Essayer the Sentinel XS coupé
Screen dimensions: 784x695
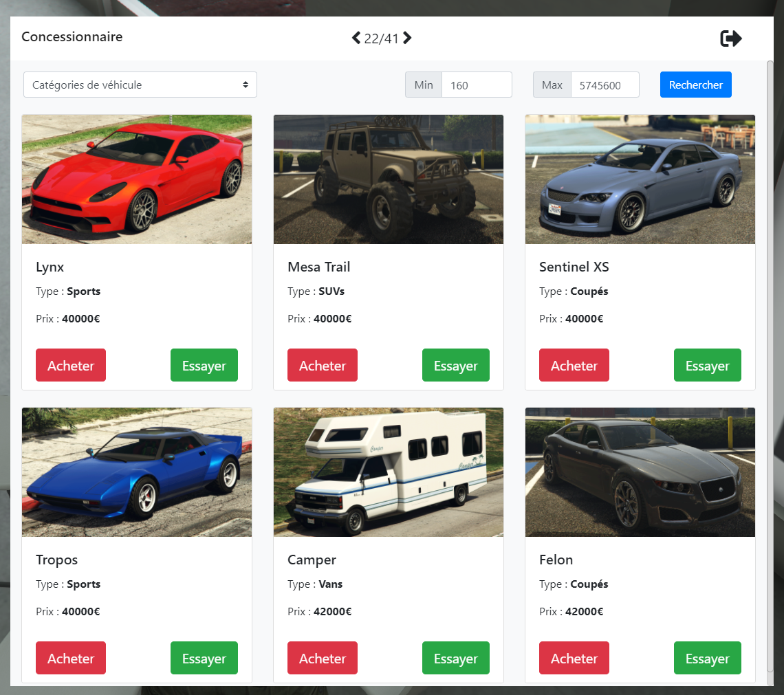(x=707, y=365)
